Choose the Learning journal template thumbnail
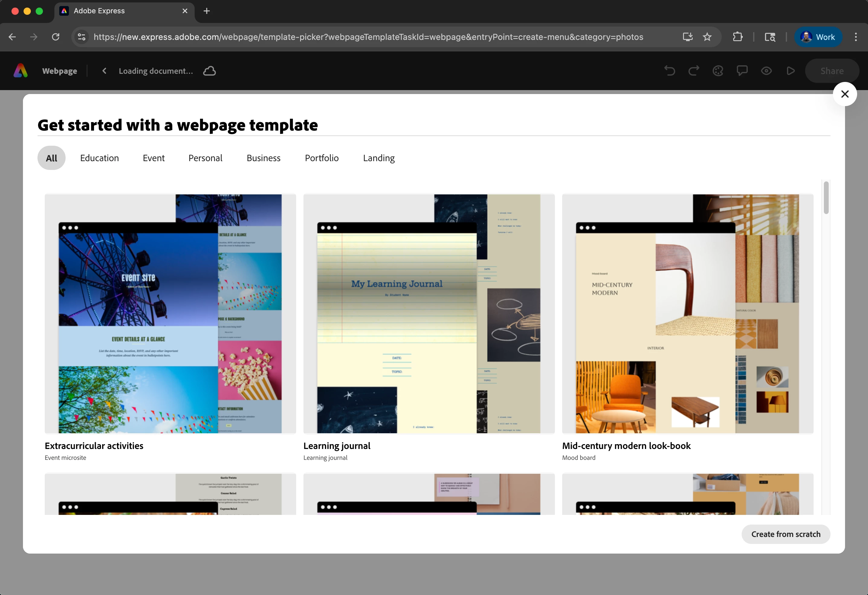Image resolution: width=868 pixels, height=595 pixels. pyautogui.click(x=429, y=314)
